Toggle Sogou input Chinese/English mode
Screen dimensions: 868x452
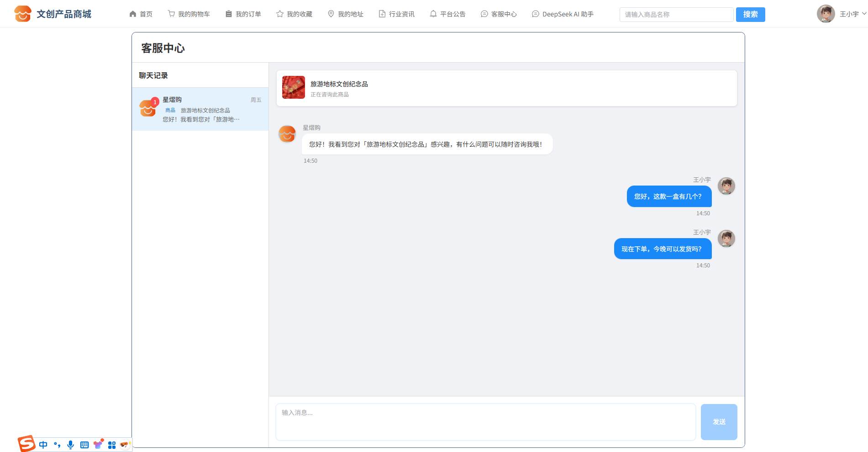point(43,445)
